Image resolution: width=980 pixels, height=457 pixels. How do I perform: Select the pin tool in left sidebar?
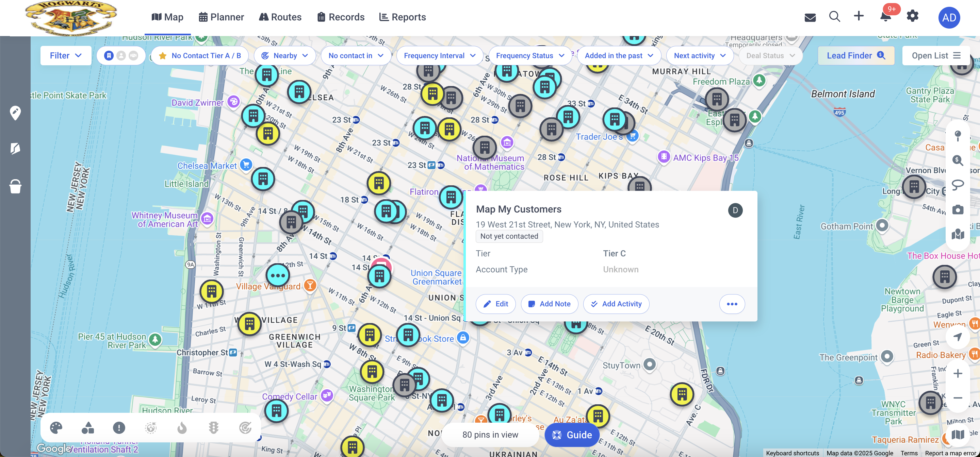click(x=15, y=113)
